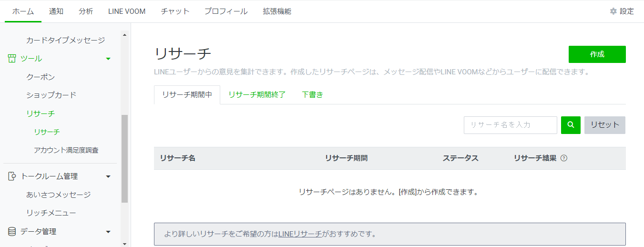Select the リサーチ parent menu item

coord(41,113)
